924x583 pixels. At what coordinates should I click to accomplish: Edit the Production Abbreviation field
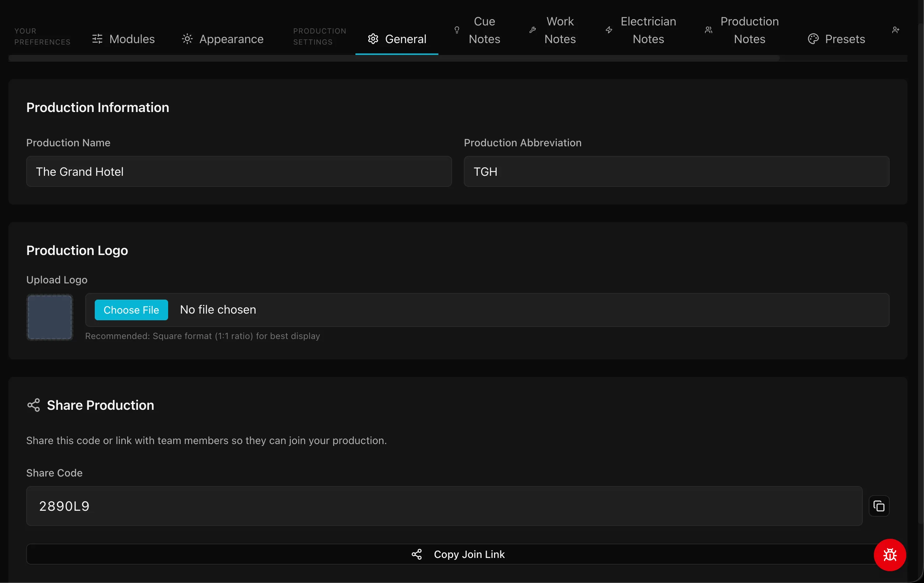tap(676, 171)
